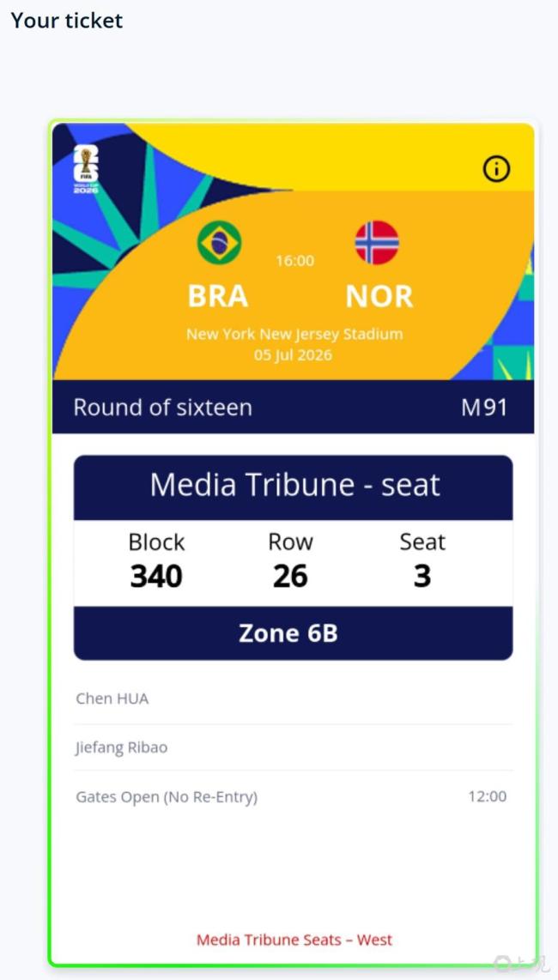Click the 05 Jul 2026 match date
The width and height of the screenshot is (558, 980).
point(294,355)
